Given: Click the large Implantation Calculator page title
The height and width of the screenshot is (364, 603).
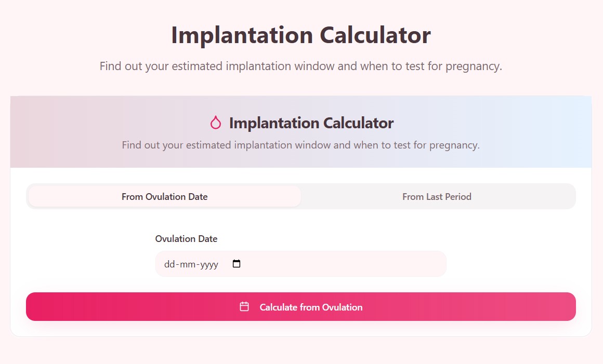Looking at the screenshot, I should click(x=300, y=35).
